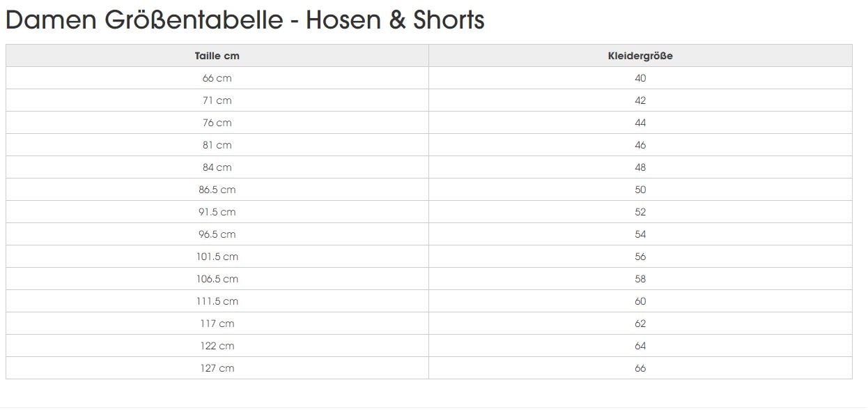The image size is (868, 410).
Task: Select dress size 44 in the table
Action: 640,123
